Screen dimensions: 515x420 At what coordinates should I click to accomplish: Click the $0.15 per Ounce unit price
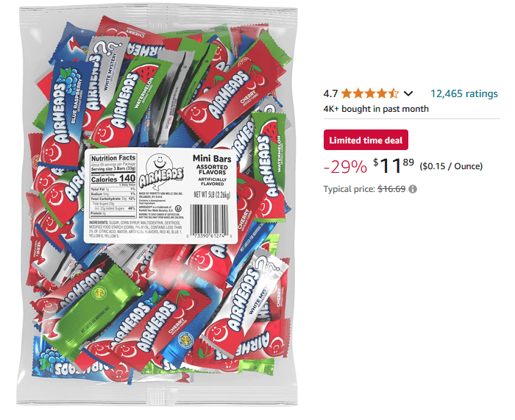[451, 166]
